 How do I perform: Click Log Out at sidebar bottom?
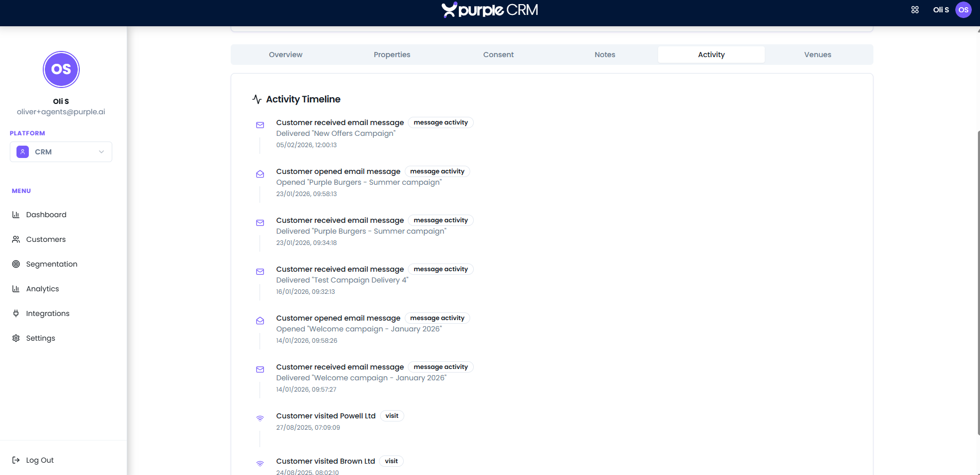point(40,460)
